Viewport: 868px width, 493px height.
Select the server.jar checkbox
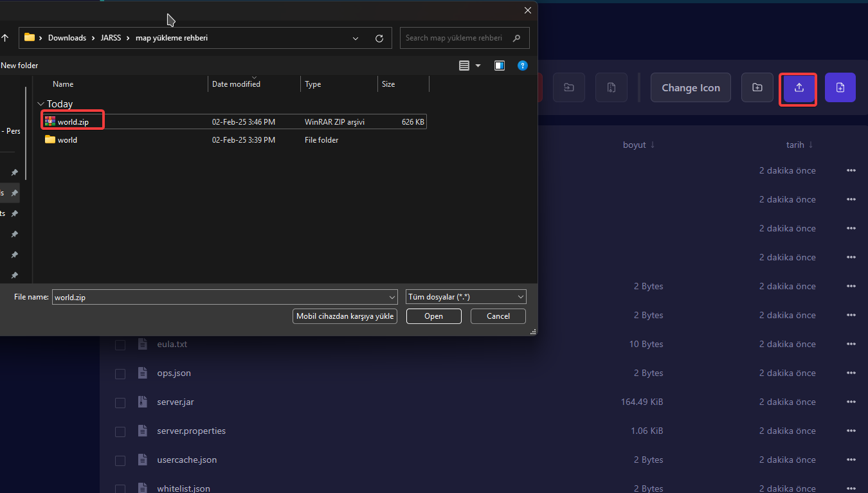coord(120,403)
